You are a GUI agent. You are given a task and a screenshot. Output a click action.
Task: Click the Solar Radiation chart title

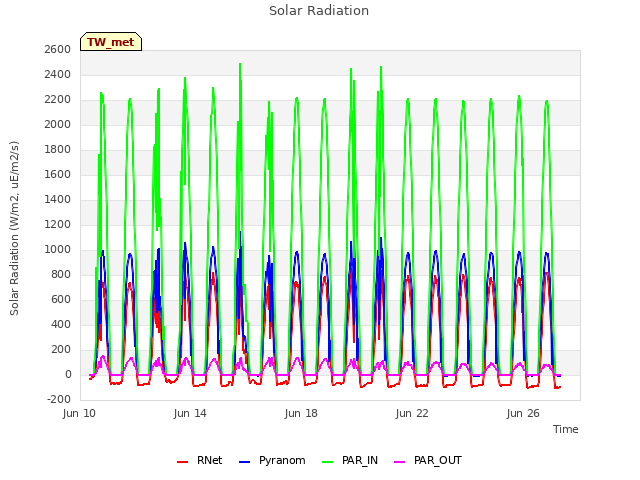[x=319, y=11]
